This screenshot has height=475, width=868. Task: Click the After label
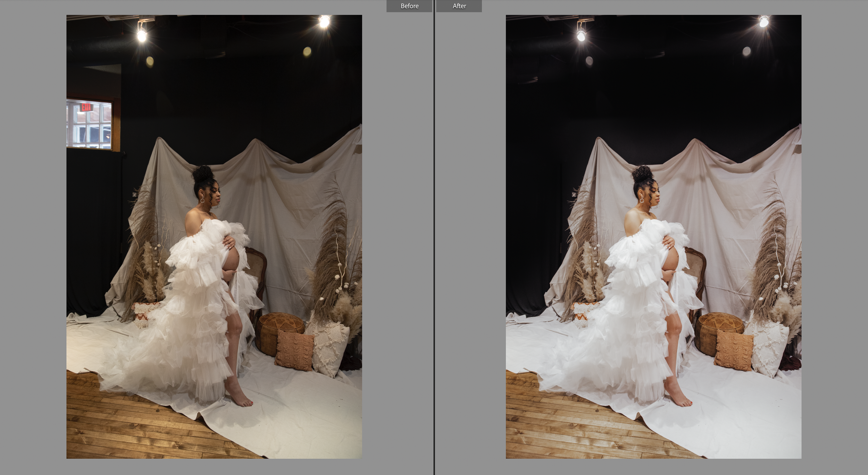pyautogui.click(x=459, y=6)
